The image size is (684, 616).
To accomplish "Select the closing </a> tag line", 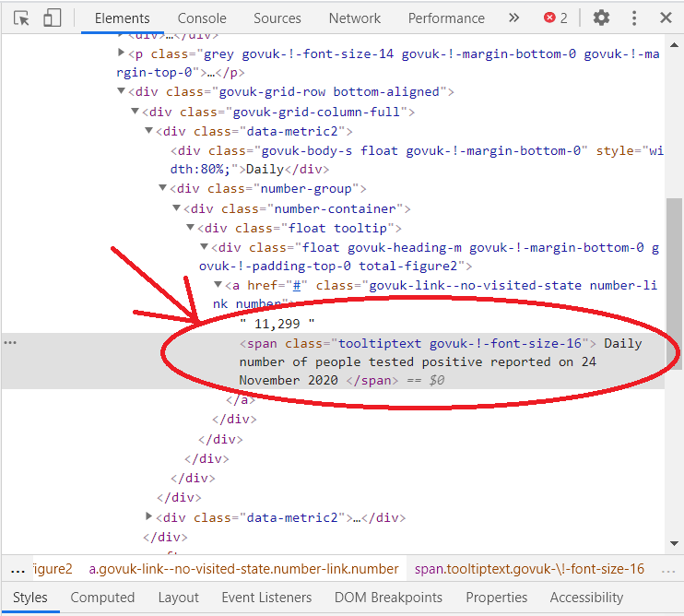I will 240,399.
